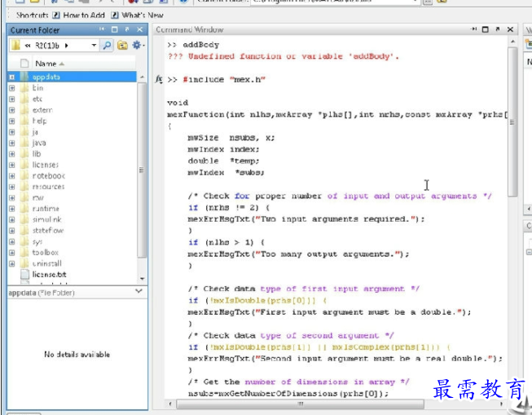Expand the toolbox folder
Image resolution: width=532 pixels, height=415 pixels.
[x=12, y=253]
